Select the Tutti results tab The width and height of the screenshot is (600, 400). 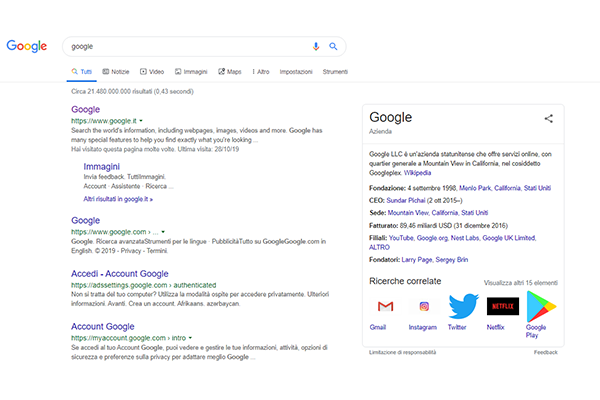click(x=82, y=72)
